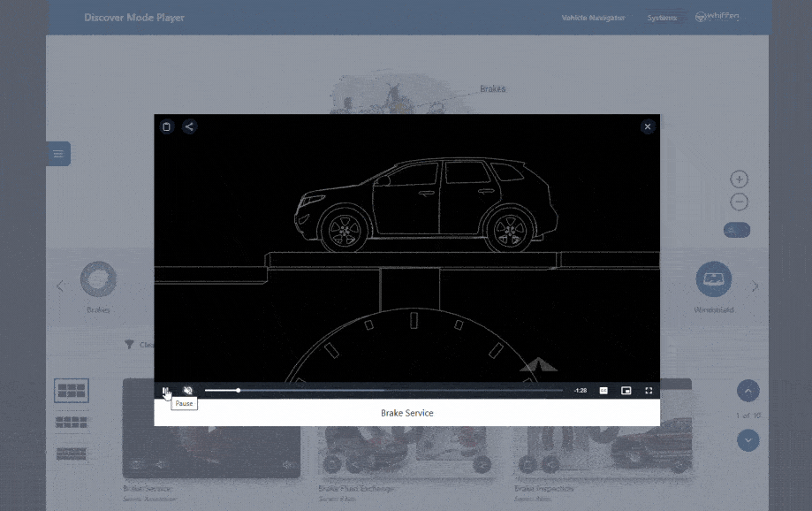Pause the Brake Service video
Viewport: 812px width, 511px height.
click(x=167, y=389)
